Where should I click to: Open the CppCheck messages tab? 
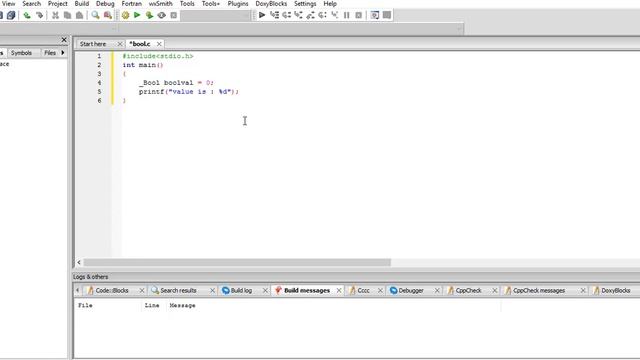539,290
